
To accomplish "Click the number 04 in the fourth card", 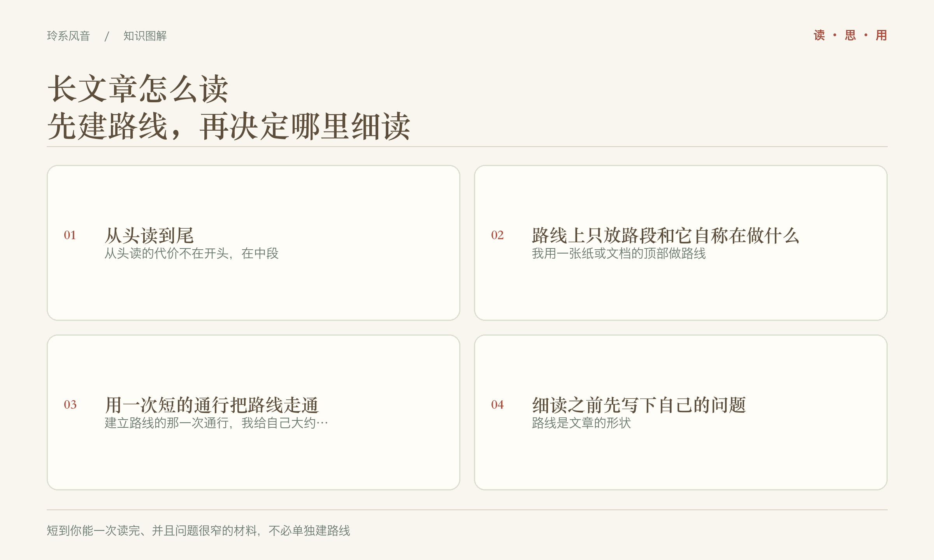I will (497, 404).
